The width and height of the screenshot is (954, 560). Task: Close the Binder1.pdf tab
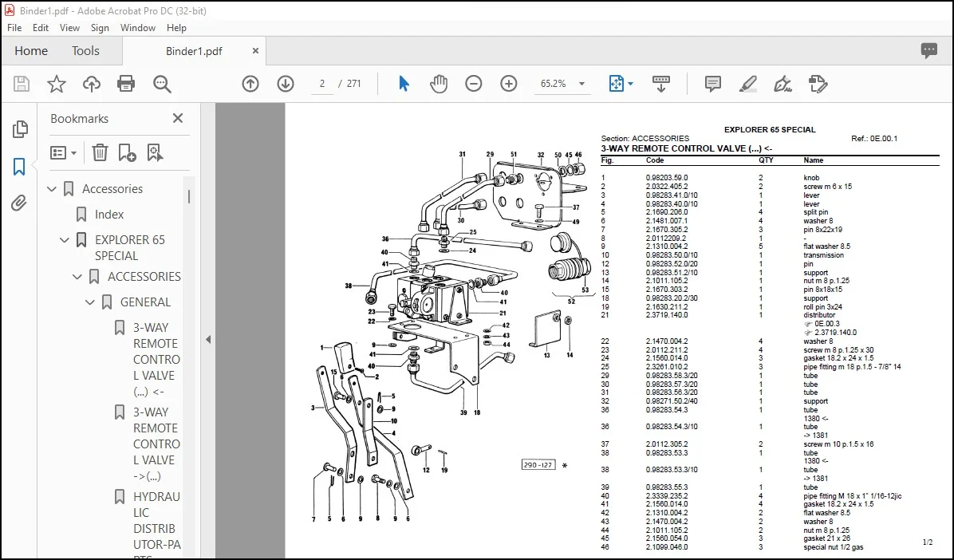pyautogui.click(x=255, y=51)
